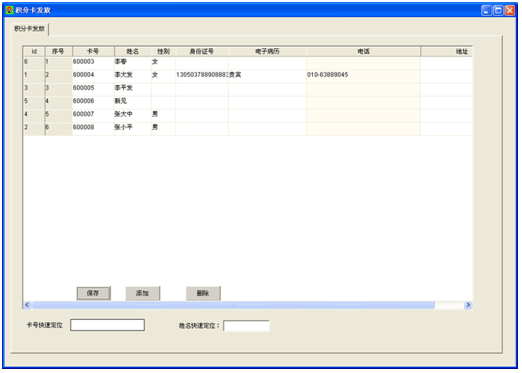The width and height of the screenshot is (522, 373).
Task: Select card number cell 600003
Action: click(93, 62)
